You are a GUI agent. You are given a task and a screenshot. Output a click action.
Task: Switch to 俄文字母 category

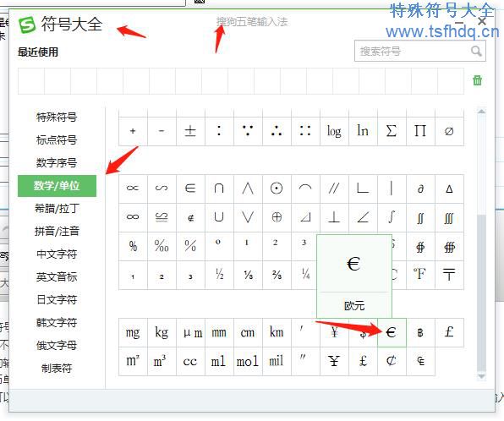57,345
